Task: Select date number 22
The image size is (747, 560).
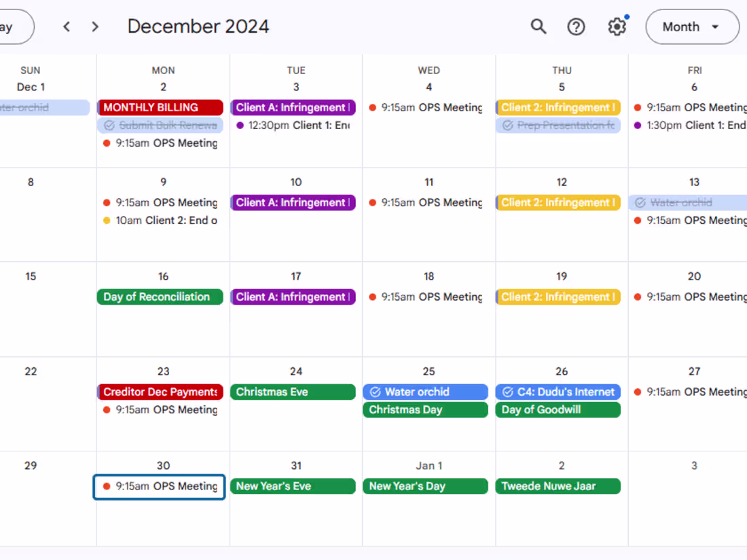Action: [31, 371]
